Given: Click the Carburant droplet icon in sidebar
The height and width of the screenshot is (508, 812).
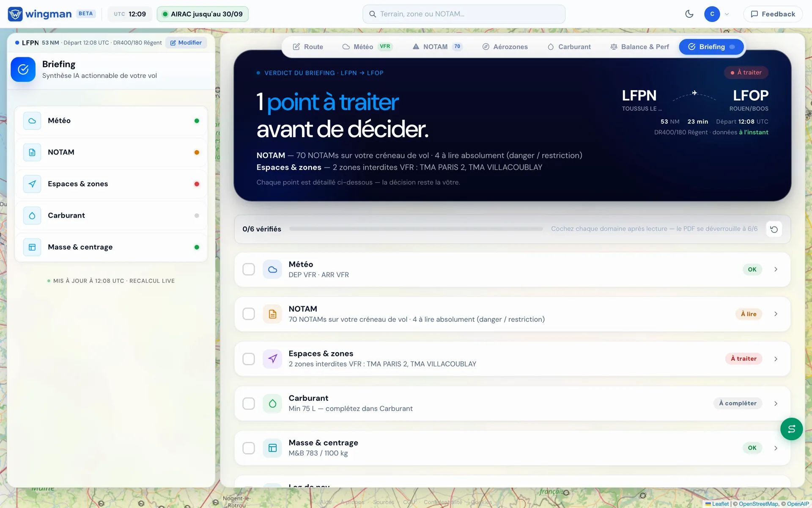Looking at the screenshot, I should coord(32,215).
